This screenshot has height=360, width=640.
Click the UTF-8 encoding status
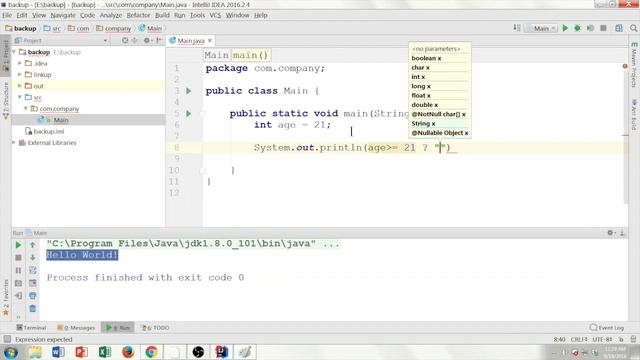(x=602, y=339)
